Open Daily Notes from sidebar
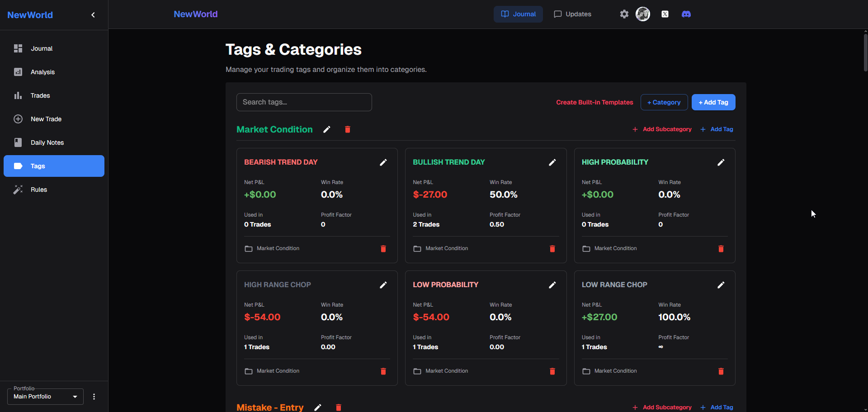Screen dimensions: 868x412 [x=47, y=142]
